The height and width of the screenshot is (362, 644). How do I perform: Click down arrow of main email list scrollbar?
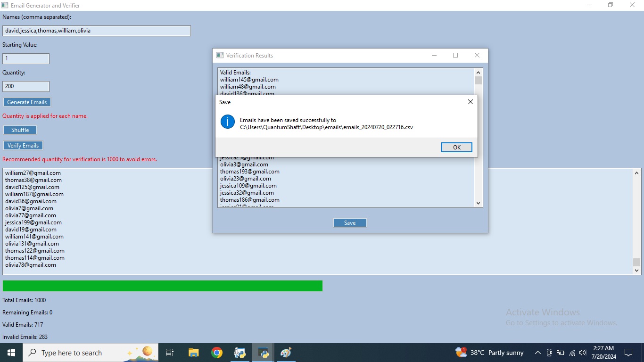tap(637, 271)
